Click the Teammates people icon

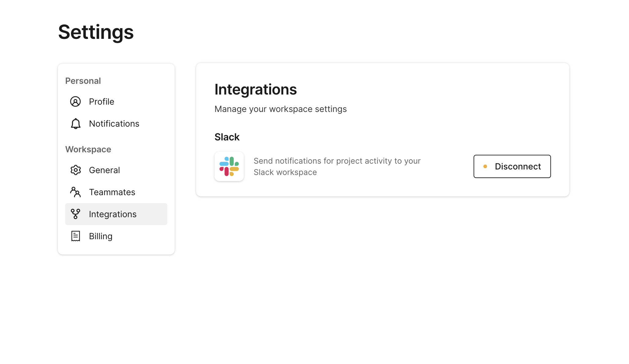click(x=75, y=192)
